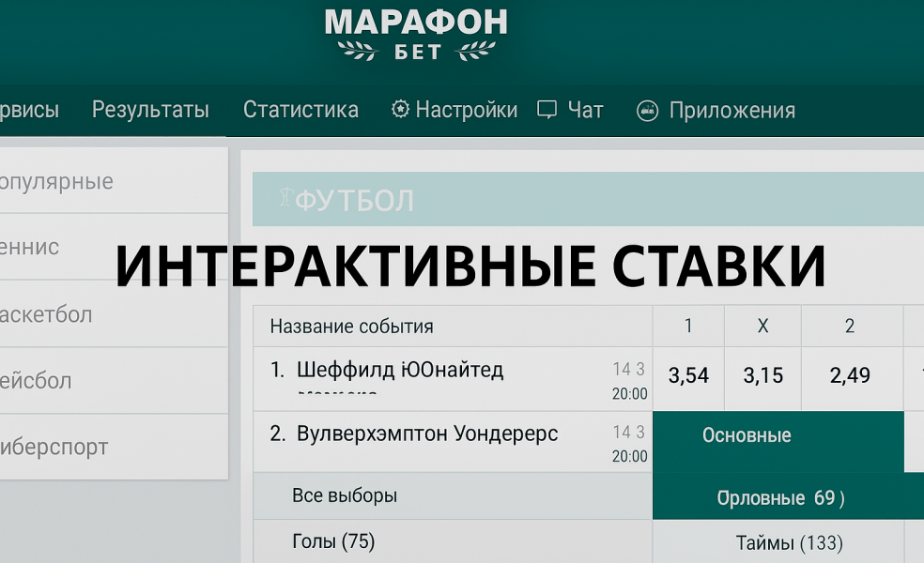Switch to the Основные markets tab
The width and height of the screenshot is (924, 563).
(x=747, y=436)
